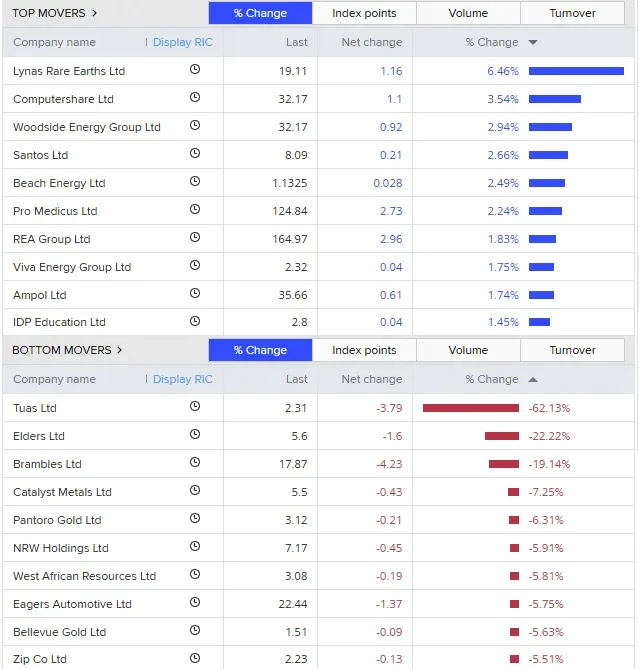
Task: Open Woodside Energy Group Ltd company link
Action: click(x=87, y=127)
